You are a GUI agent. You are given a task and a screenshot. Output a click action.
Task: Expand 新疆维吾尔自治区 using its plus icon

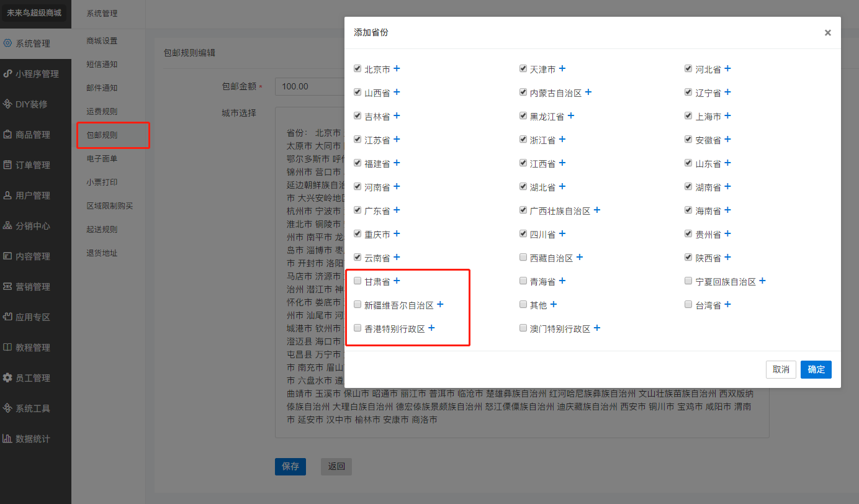pyautogui.click(x=440, y=305)
